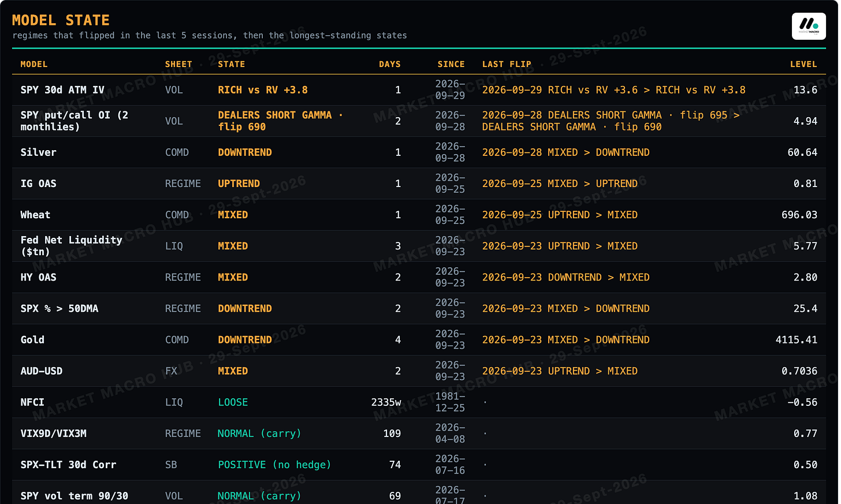The height and width of the screenshot is (504, 841).
Task: Select the NFCI model name
Action: coord(32,402)
